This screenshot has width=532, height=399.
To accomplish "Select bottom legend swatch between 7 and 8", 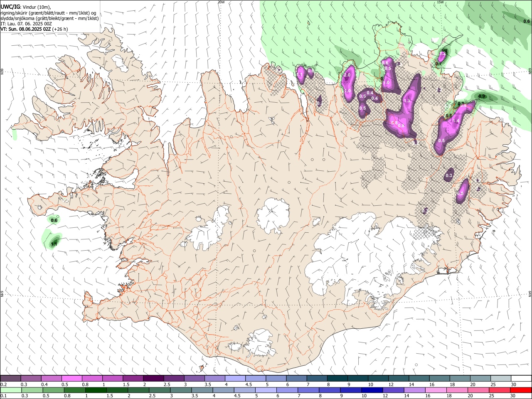I will [x=308, y=390].
